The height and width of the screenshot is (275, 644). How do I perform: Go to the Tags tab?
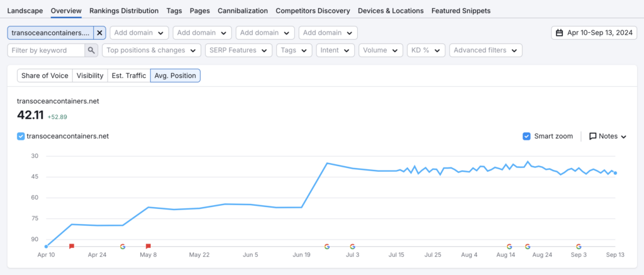[174, 11]
